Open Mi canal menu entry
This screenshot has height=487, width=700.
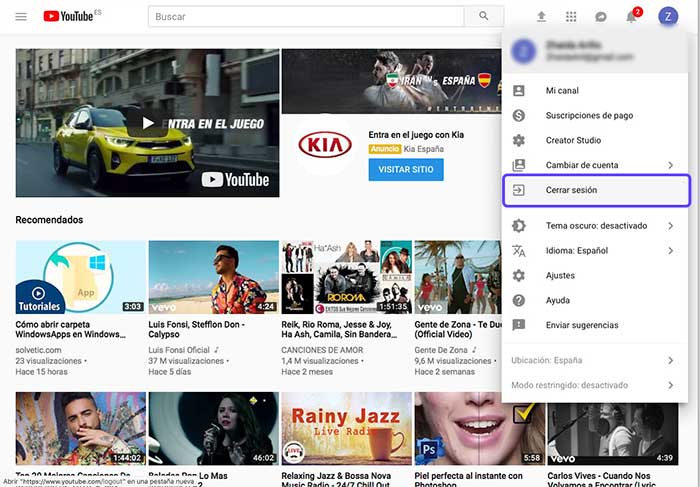point(595,91)
